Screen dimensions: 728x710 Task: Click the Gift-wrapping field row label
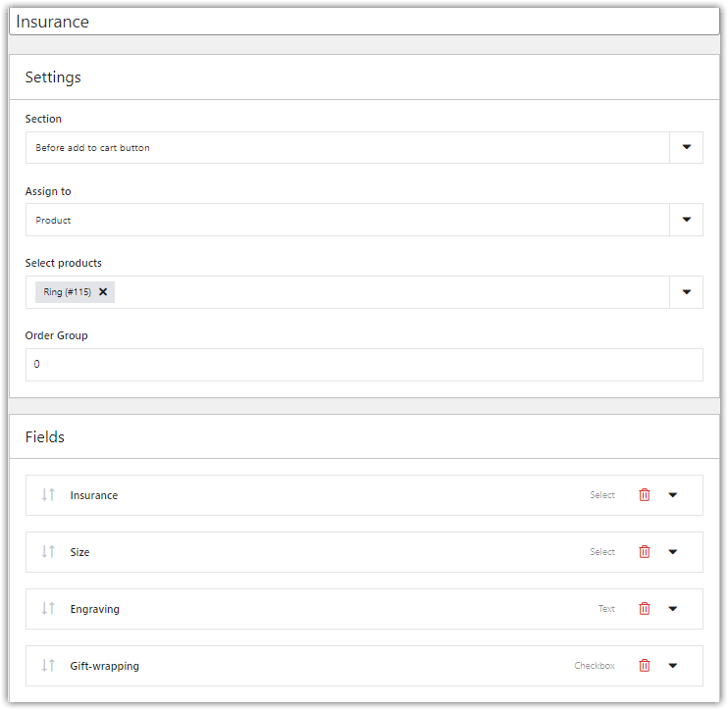(x=105, y=666)
